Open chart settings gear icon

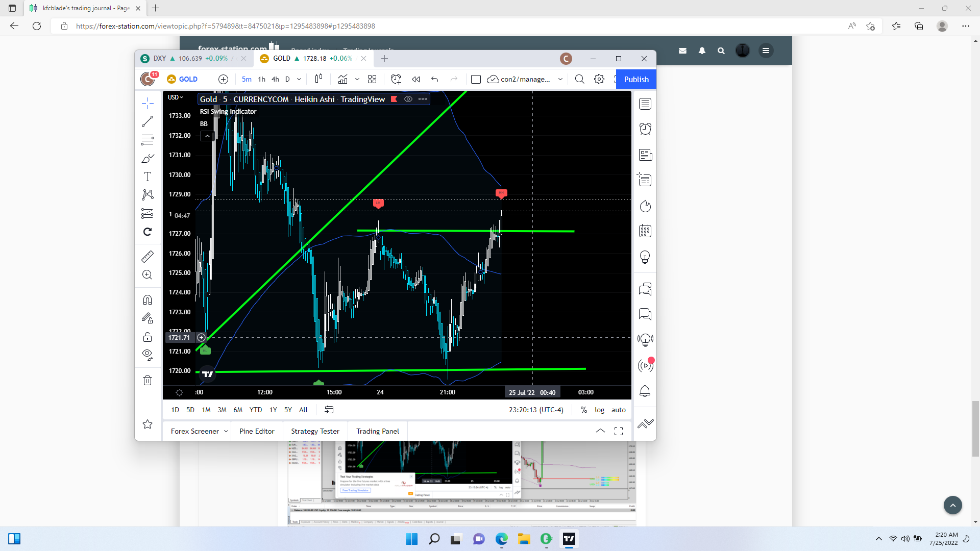coord(599,79)
